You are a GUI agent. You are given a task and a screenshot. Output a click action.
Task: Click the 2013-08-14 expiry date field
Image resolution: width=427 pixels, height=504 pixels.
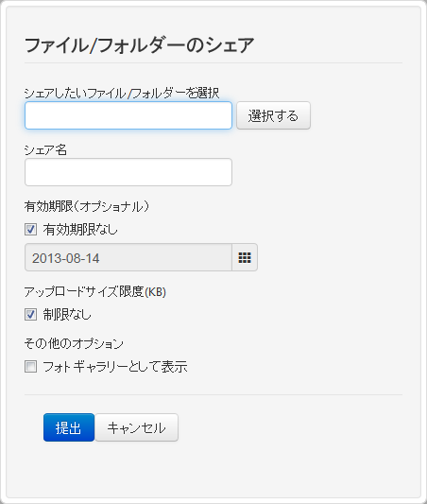coord(128,257)
